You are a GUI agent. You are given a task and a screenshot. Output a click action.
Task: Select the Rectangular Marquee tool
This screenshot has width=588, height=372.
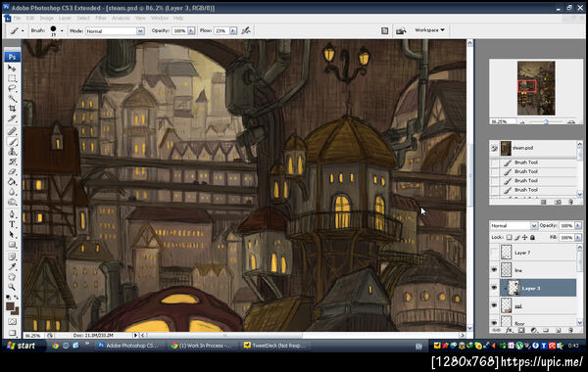[x=12, y=78]
